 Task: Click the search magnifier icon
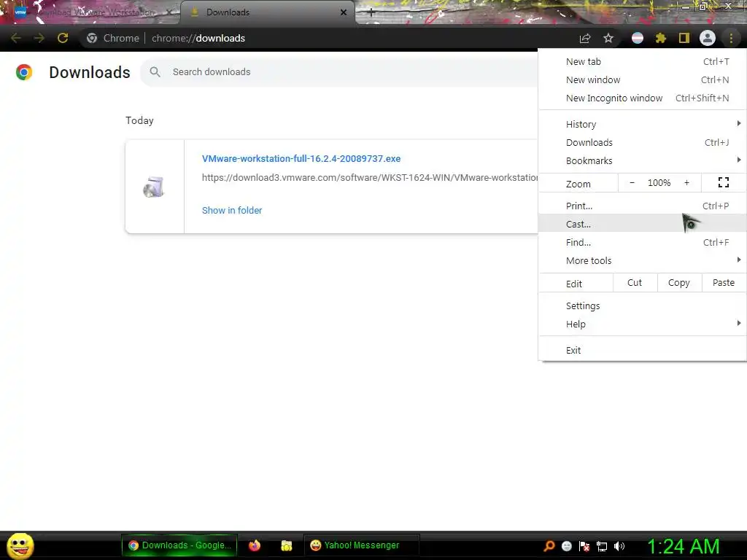(155, 72)
